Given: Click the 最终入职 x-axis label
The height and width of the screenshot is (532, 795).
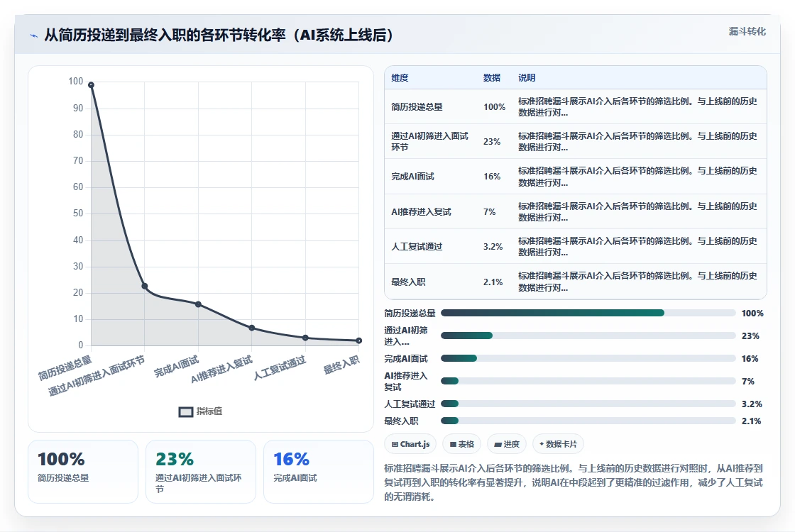Looking at the screenshot, I should point(341,365).
